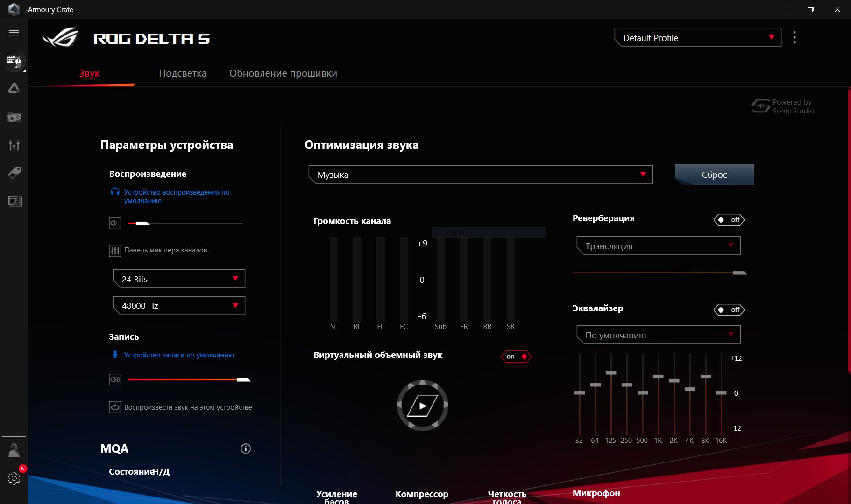This screenshot has width=851, height=504.
Task: Click the FC channel volume bar
Action: (x=404, y=279)
